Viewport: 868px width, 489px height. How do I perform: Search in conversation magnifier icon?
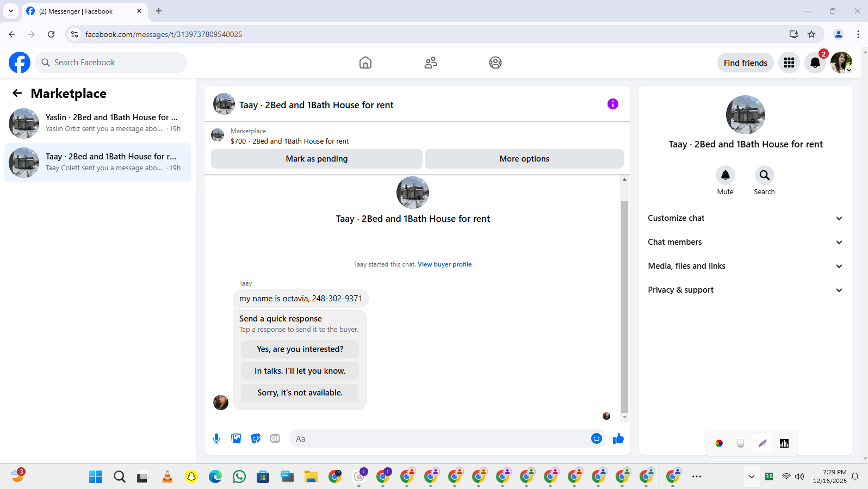pos(765,175)
